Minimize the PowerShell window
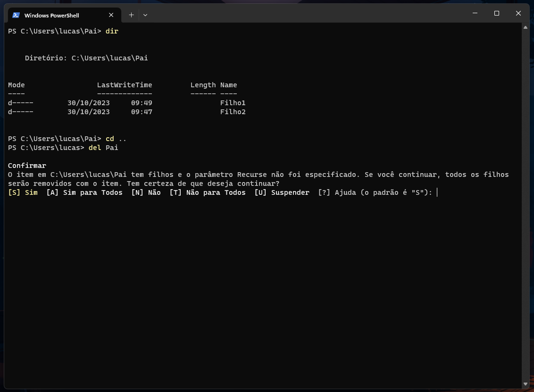The width and height of the screenshot is (534, 392). (475, 13)
